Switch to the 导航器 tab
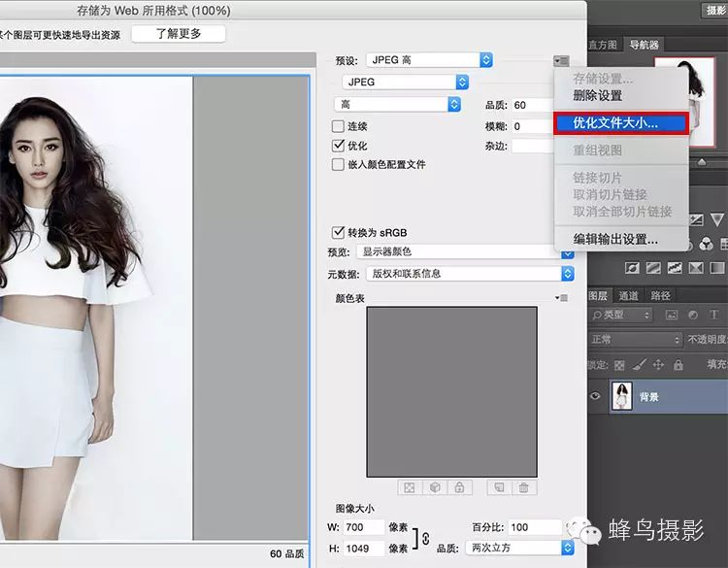728x568 pixels. (644, 45)
